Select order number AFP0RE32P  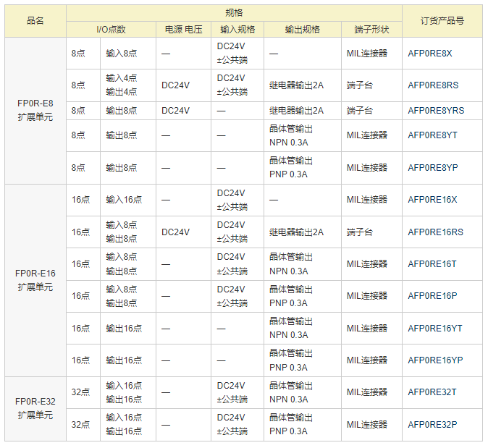432,425
